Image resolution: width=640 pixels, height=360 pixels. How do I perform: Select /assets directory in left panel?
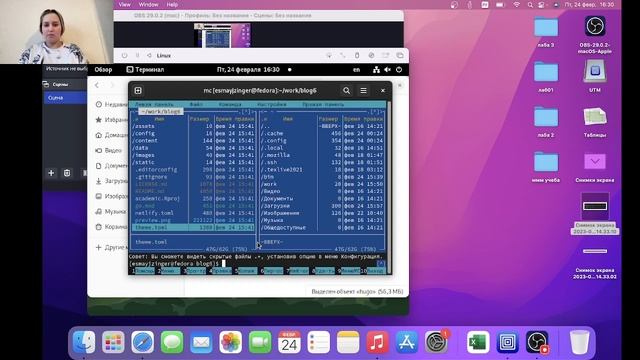point(193,126)
